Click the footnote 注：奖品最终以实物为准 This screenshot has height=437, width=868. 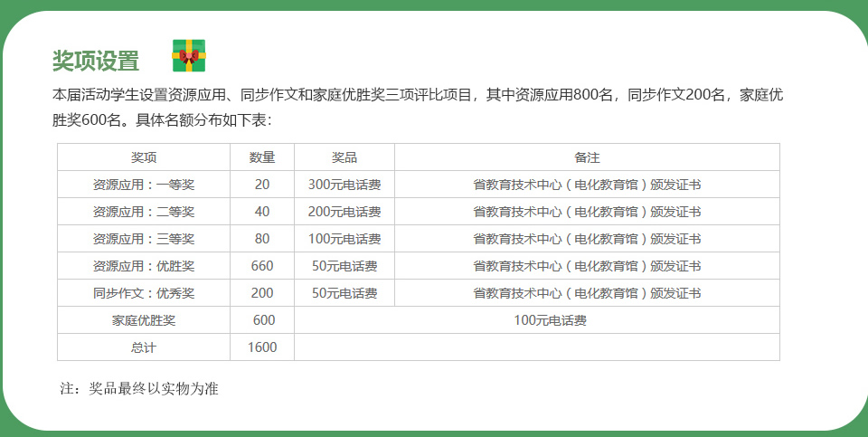click(x=139, y=389)
